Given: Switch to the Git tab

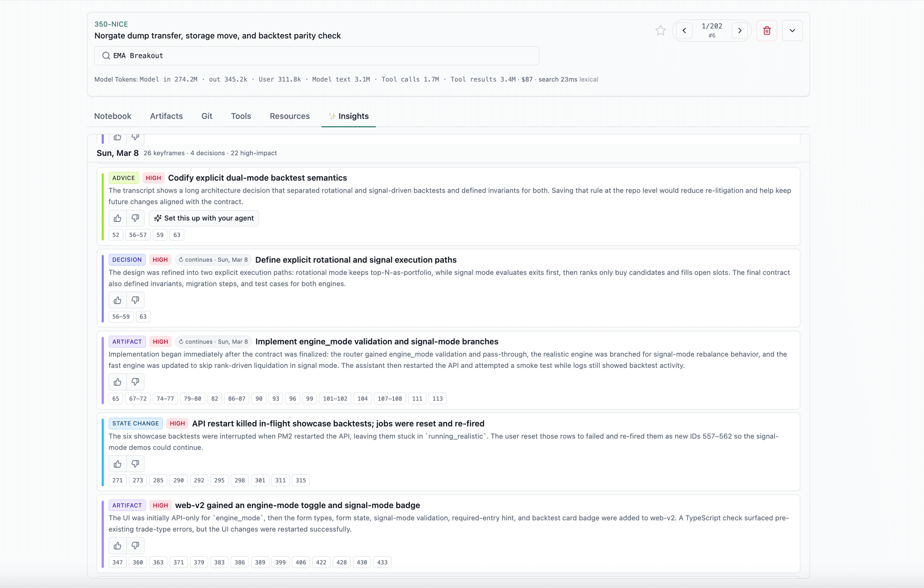Looking at the screenshot, I should coord(206,116).
